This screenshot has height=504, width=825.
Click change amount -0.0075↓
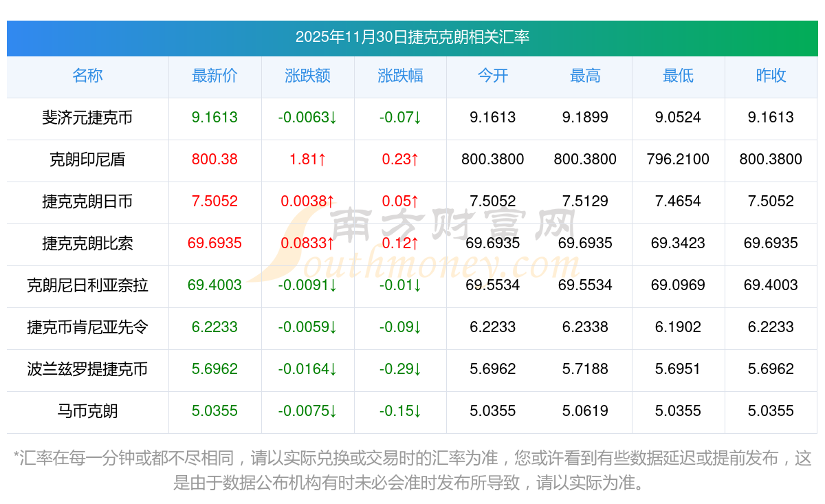tap(307, 411)
